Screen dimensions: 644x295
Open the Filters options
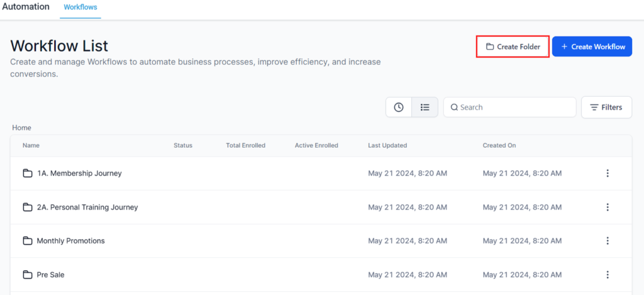606,108
